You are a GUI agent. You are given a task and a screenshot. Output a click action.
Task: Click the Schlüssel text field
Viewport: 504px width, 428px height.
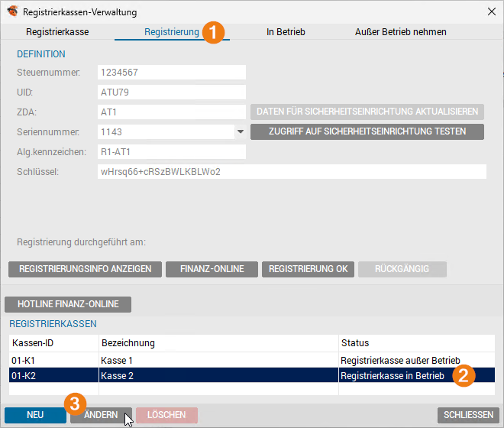point(292,171)
